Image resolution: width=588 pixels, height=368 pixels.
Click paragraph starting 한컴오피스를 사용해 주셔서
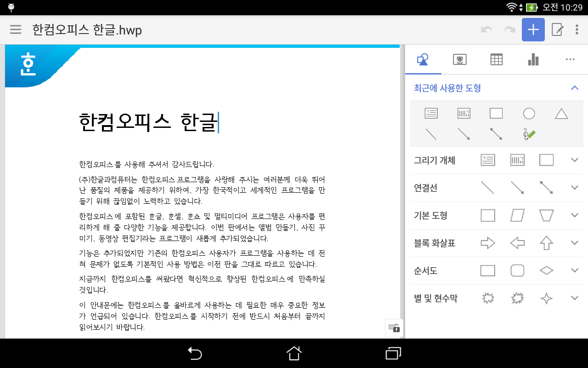(x=147, y=164)
